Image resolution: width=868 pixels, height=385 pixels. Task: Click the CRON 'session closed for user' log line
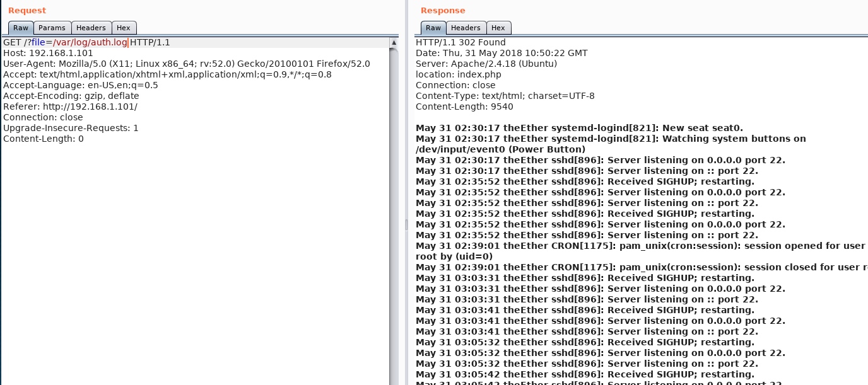641,268
